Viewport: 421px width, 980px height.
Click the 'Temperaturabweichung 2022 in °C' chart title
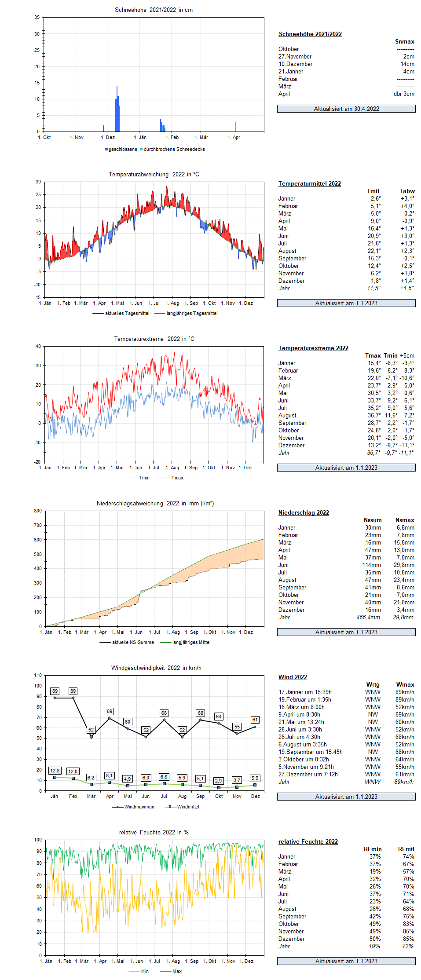154,174
